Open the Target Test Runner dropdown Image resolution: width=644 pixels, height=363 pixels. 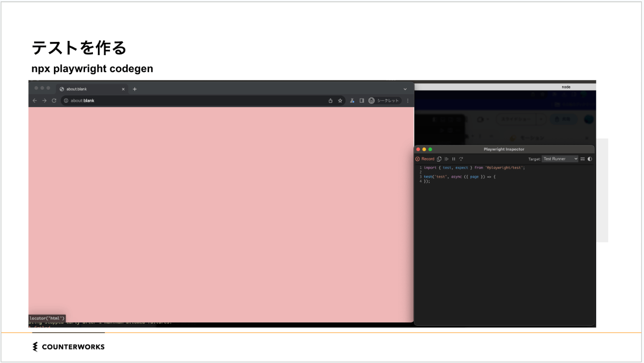(560, 159)
